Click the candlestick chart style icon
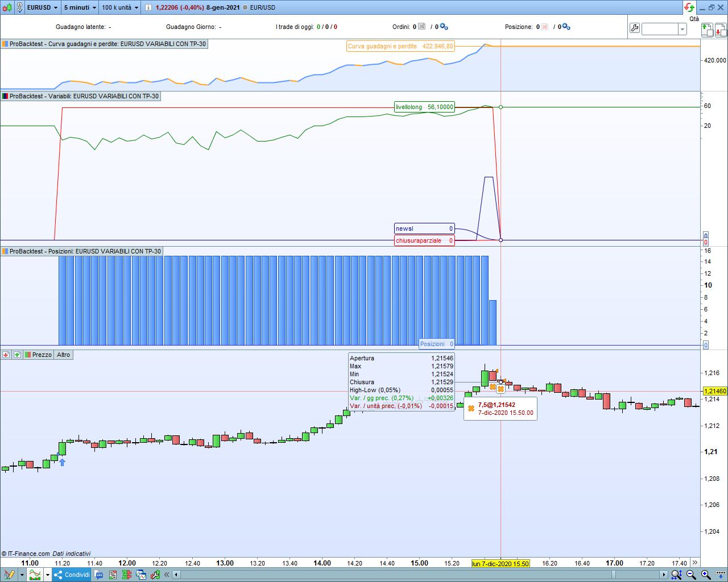This screenshot has width=728, height=582. 7,7
